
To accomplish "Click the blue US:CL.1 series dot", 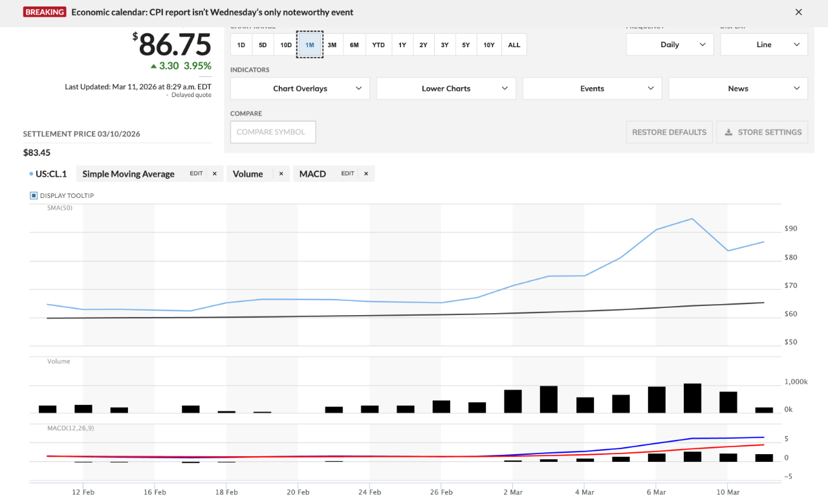I will pos(31,174).
